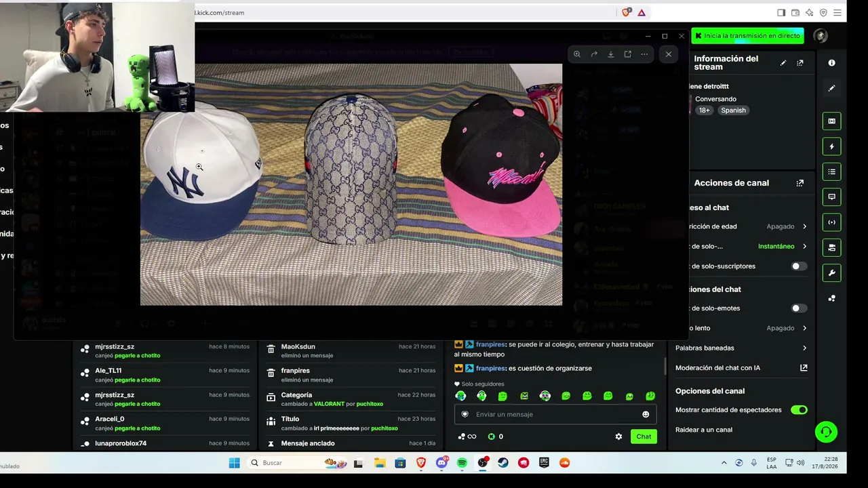Image resolution: width=868 pixels, height=488 pixels.
Task: Edit the stream information with the pencil icon
Action: (x=783, y=63)
